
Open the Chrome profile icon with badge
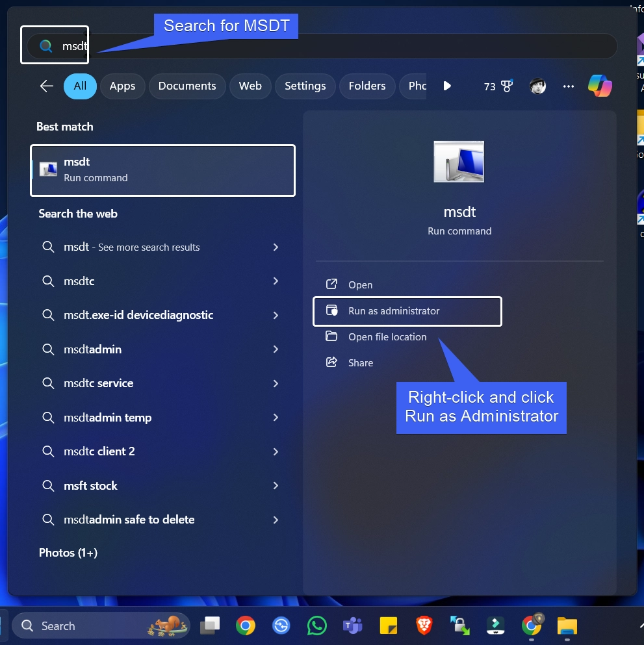point(532,625)
